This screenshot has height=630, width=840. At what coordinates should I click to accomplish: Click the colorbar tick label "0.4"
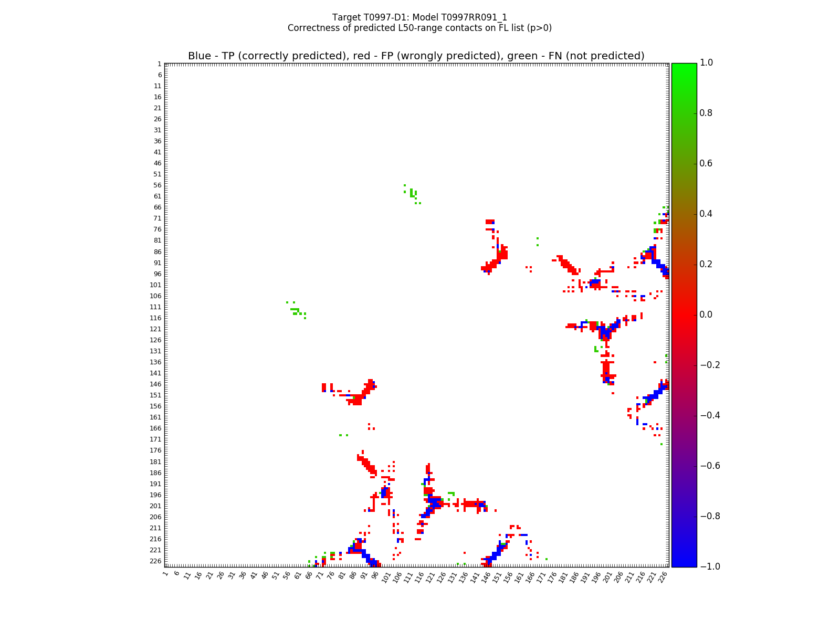tap(706, 214)
